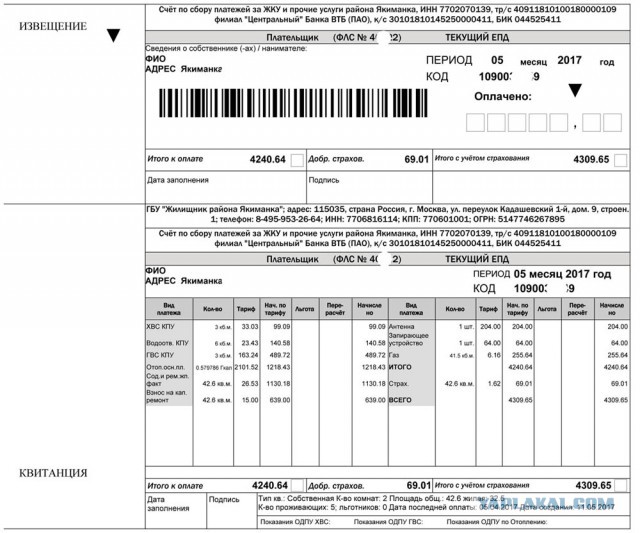Click the Страх. row label

pyautogui.click(x=399, y=384)
